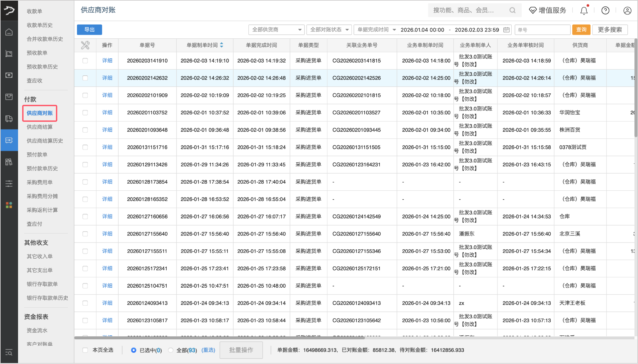Open the 单据完成时间 dropdown
Screen dimensions: 638x364
click(376, 30)
